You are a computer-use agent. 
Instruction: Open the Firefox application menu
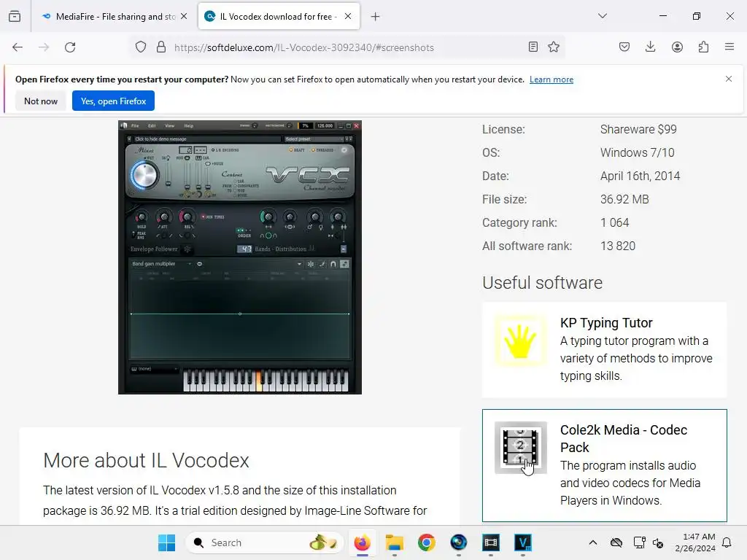click(x=729, y=47)
